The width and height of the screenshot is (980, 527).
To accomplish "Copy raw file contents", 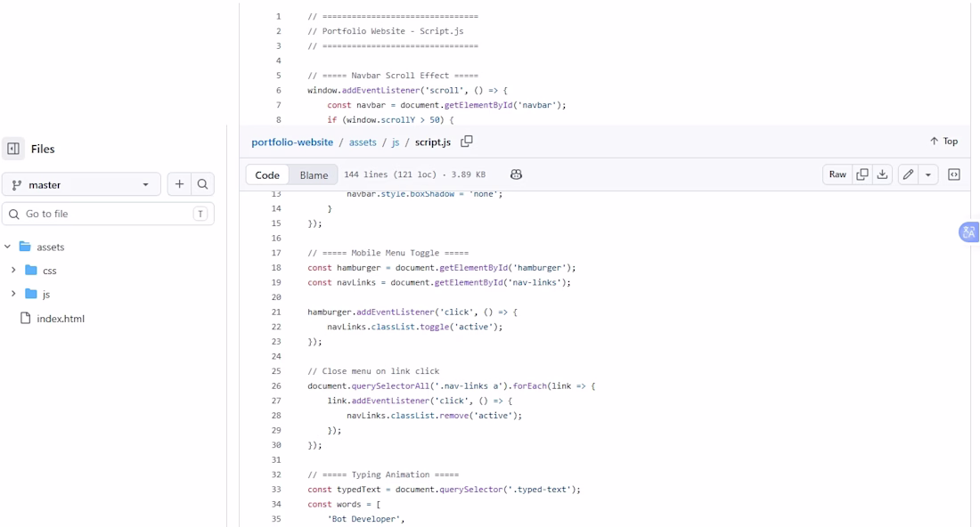I will click(x=862, y=174).
